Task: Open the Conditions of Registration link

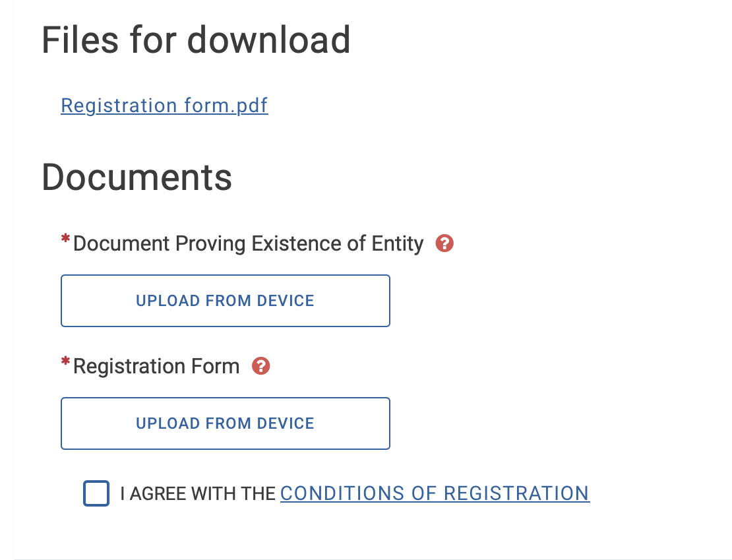Action: click(x=435, y=493)
